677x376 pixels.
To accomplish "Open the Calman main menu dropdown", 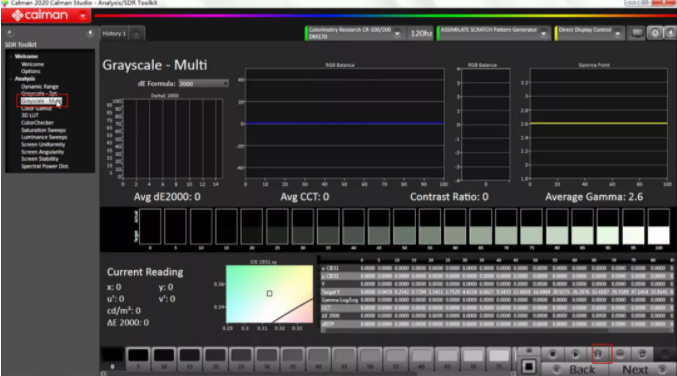I will coord(82,16).
